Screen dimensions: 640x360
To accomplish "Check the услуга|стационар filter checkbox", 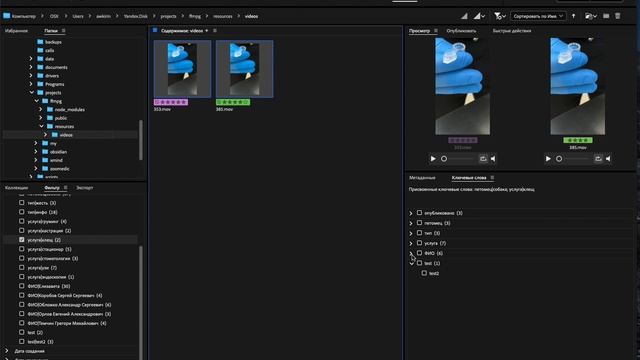I will coord(22,249).
